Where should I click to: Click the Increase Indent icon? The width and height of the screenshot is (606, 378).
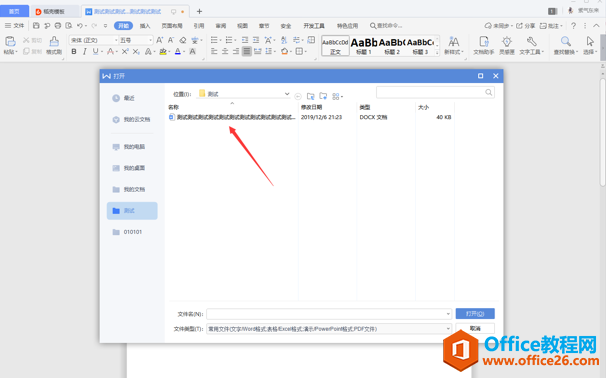(255, 40)
